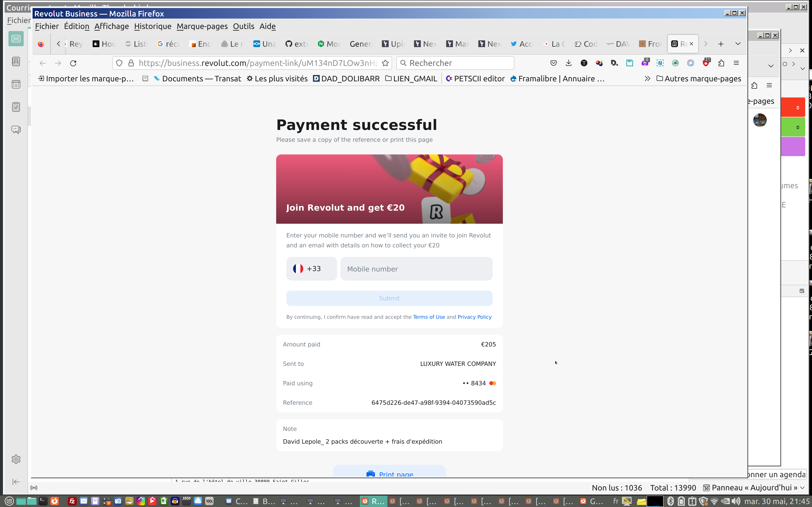Expand the list all tabs chevron
Screen dimensions: 812x507
[738, 44]
